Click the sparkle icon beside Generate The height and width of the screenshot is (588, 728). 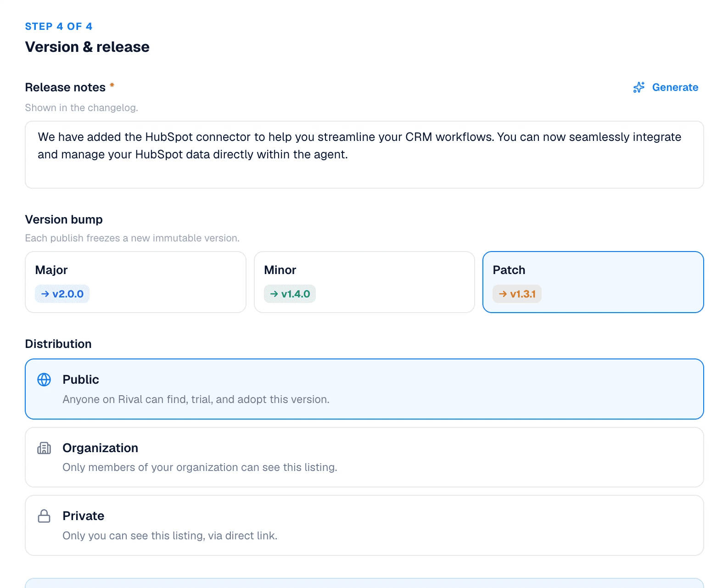(x=639, y=87)
